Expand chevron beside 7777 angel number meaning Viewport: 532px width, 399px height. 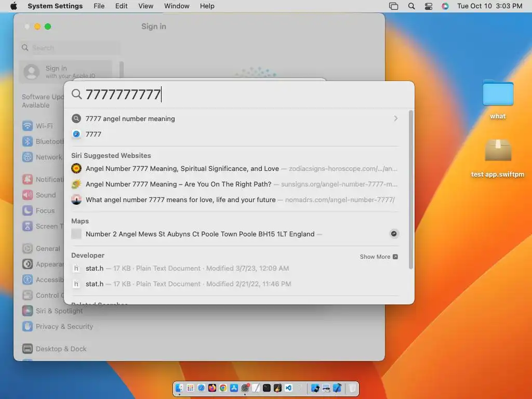(395, 118)
